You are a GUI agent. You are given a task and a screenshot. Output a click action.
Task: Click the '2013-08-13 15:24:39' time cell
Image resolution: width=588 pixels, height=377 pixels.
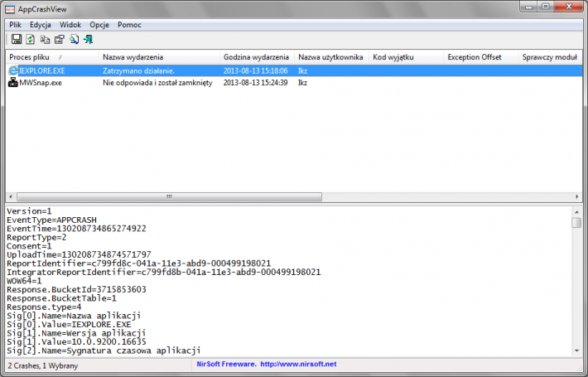(x=255, y=83)
